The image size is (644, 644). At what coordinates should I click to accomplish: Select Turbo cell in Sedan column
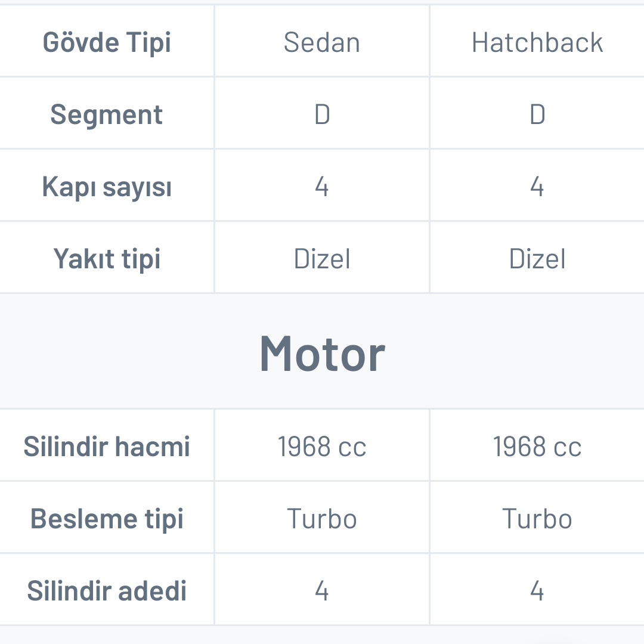click(x=322, y=519)
